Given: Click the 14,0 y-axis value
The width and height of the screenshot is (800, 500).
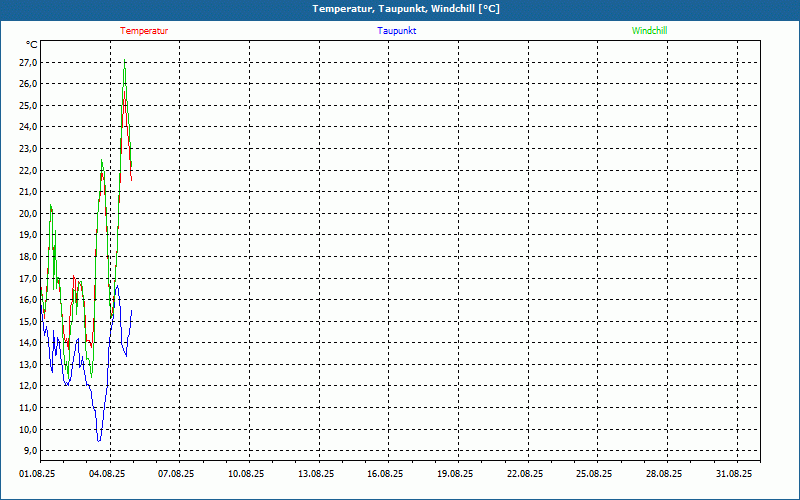Looking at the screenshot, I should [28, 343].
